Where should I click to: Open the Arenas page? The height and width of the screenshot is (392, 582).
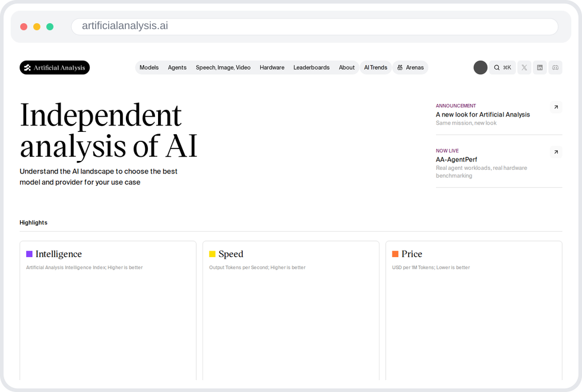(x=410, y=68)
